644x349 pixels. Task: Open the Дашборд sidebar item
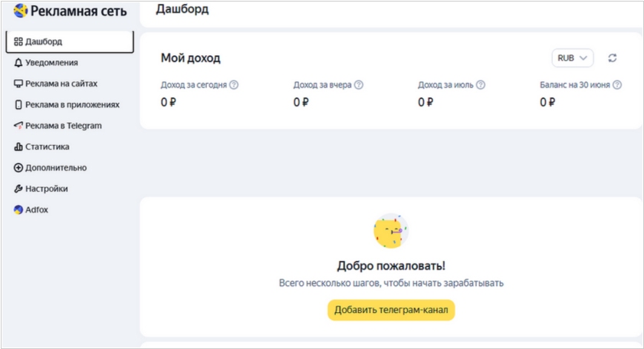(x=70, y=41)
